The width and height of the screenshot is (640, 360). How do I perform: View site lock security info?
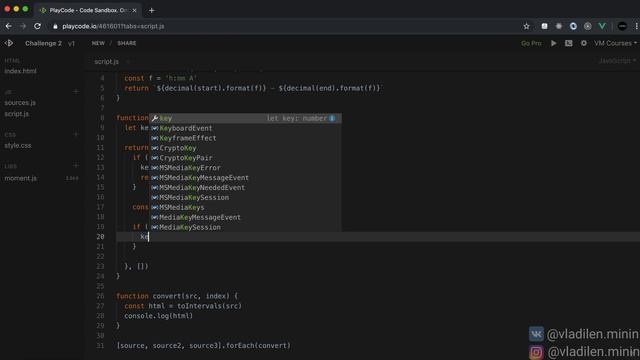[55, 26]
